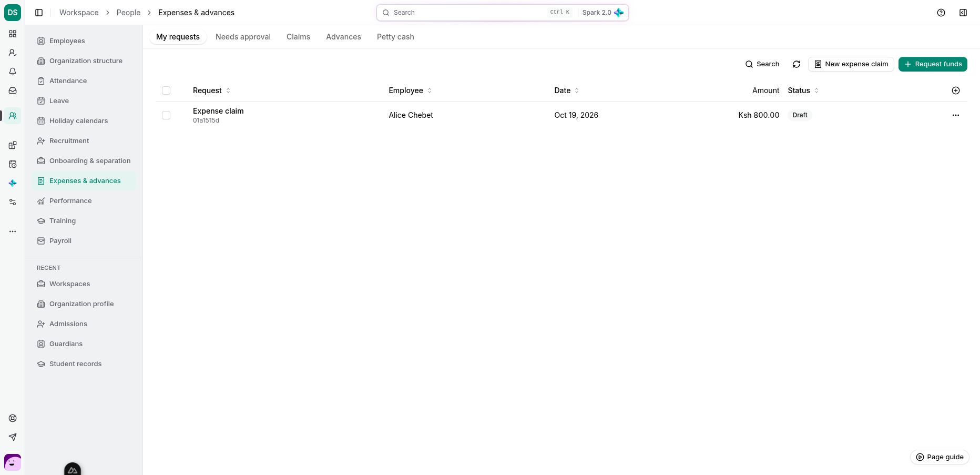
Task: Toggle the right side panel icon
Action: [963, 13]
